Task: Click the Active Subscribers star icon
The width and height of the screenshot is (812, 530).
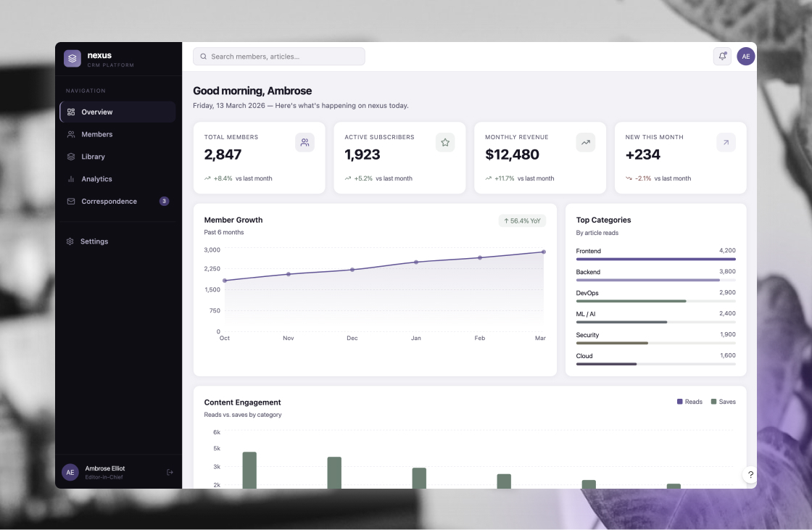Action: point(445,143)
